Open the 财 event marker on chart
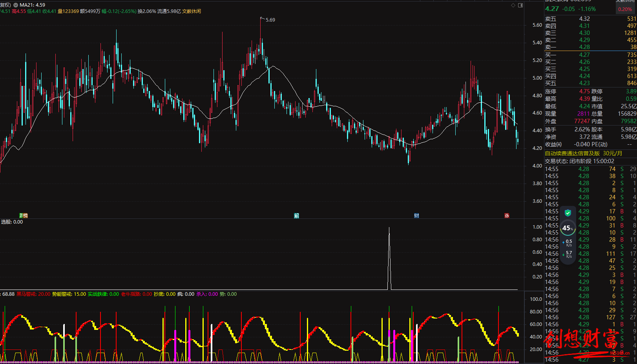The image size is (637, 364). 416,216
